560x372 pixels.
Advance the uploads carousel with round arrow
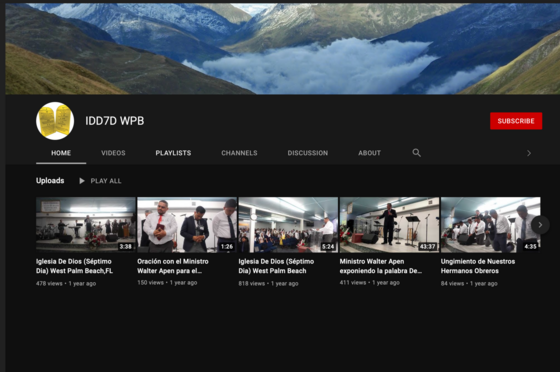pos(540,225)
